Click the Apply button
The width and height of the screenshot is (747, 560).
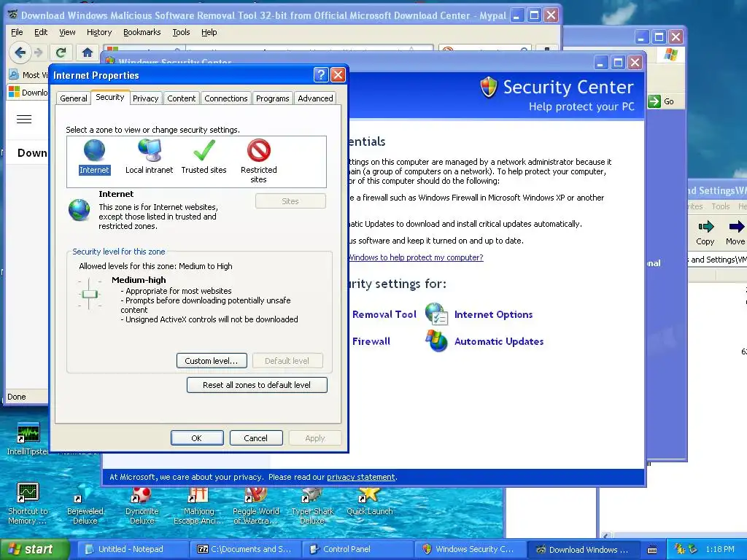tap(315, 437)
